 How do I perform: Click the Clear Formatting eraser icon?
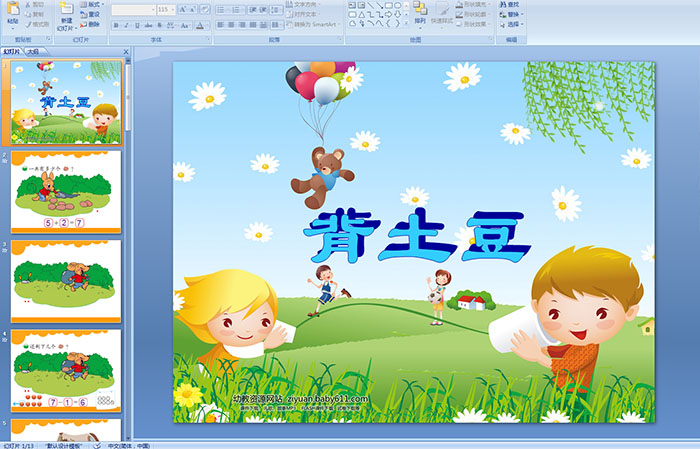coord(205,10)
